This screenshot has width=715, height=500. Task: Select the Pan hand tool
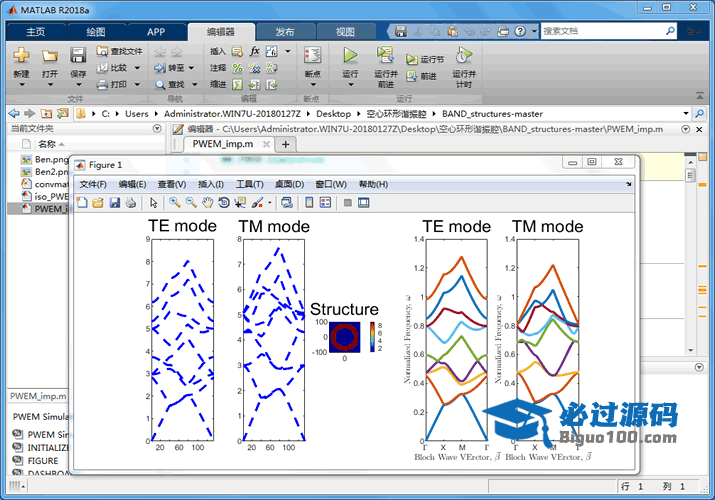click(x=207, y=203)
